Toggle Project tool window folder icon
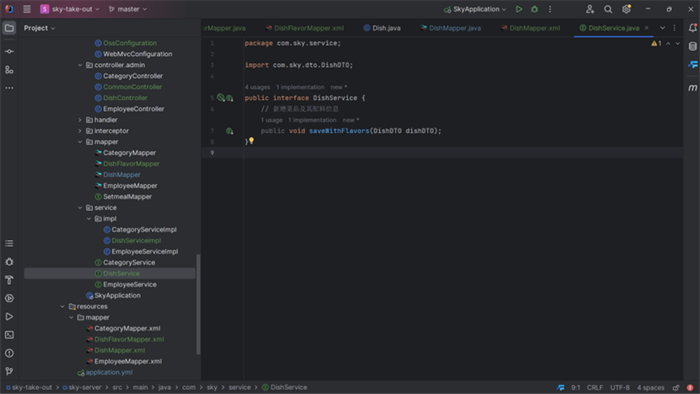 click(9, 28)
